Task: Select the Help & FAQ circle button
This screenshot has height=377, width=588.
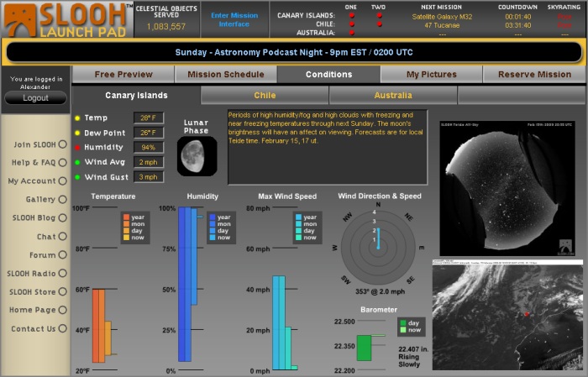Action: [63, 163]
